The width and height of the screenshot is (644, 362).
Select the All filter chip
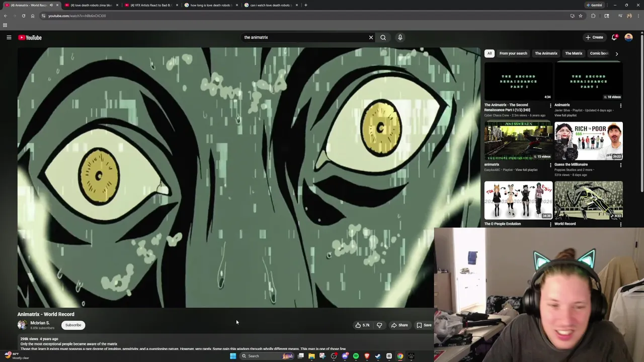489,53
